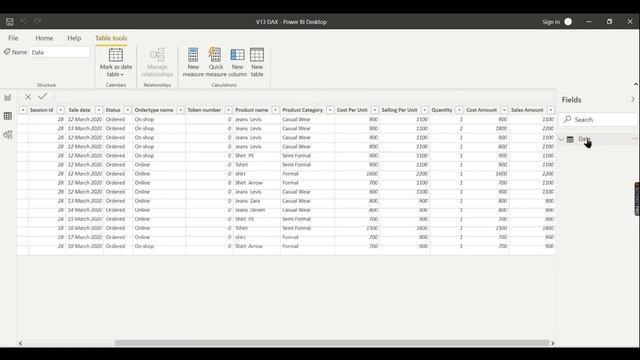This screenshot has height=360, width=640.
Task: Select Sale date column header
Action: [x=80, y=110]
